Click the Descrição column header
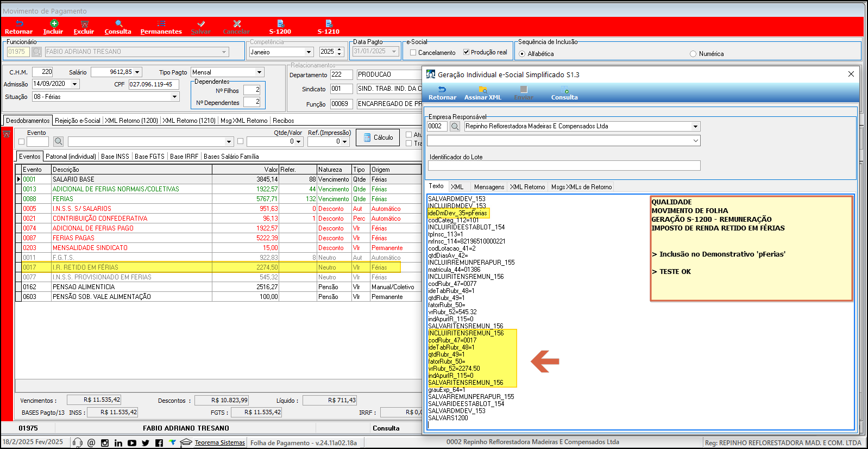Viewport: 868px width, 449px height. point(131,170)
